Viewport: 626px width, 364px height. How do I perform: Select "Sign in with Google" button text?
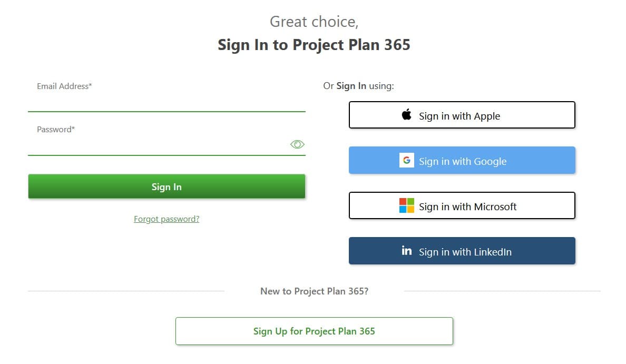click(x=463, y=162)
